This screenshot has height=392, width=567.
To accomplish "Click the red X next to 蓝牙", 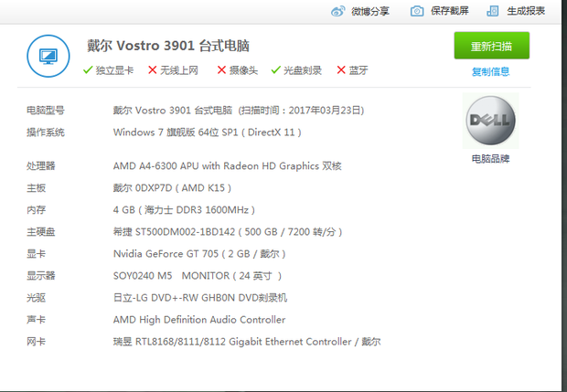I will [x=341, y=69].
